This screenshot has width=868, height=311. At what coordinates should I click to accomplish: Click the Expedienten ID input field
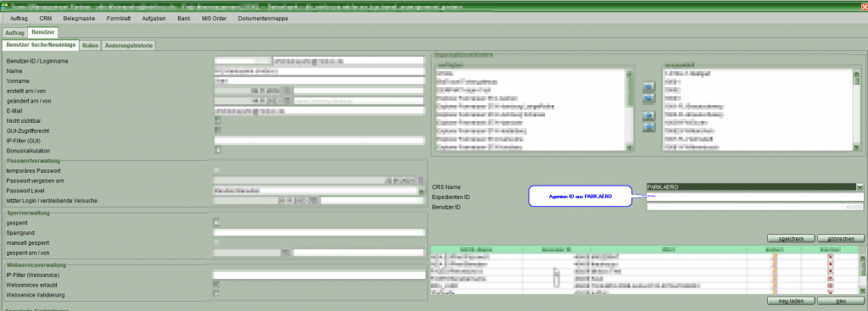[x=754, y=197]
